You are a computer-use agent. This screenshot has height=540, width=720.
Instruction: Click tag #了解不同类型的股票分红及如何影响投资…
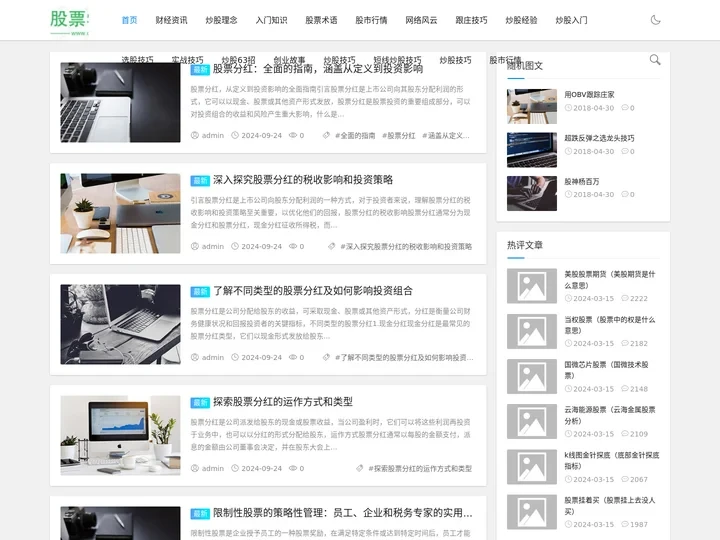[404, 358]
